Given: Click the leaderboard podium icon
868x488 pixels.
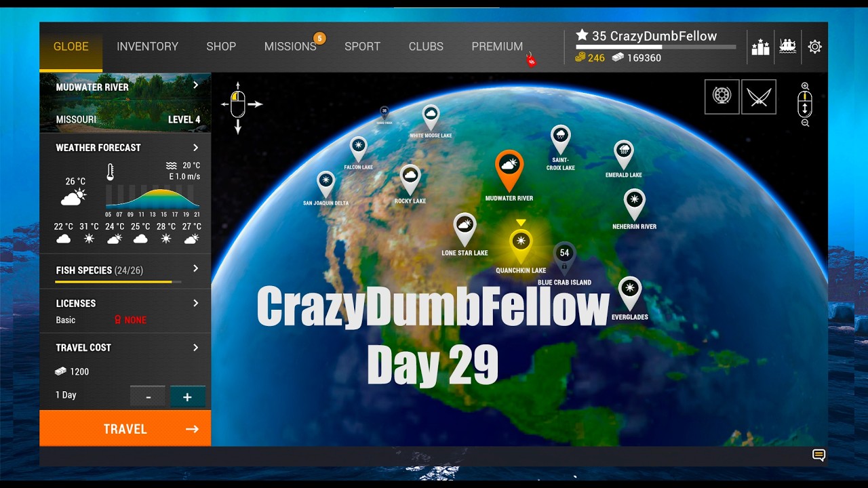Looking at the screenshot, I should pos(760,47).
